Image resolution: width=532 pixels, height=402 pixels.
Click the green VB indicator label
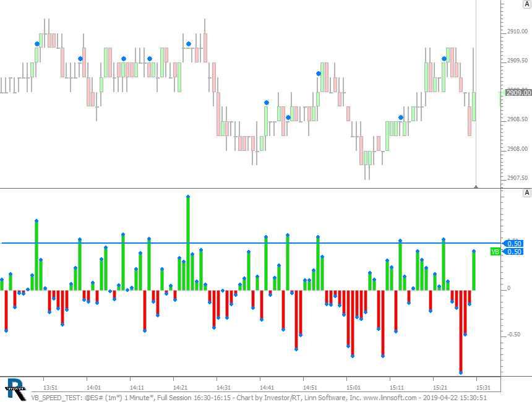click(x=495, y=252)
